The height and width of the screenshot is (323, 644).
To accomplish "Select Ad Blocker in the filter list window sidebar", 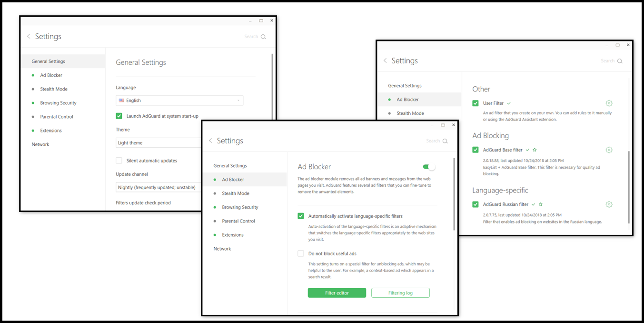I will (x=419, y=100).
